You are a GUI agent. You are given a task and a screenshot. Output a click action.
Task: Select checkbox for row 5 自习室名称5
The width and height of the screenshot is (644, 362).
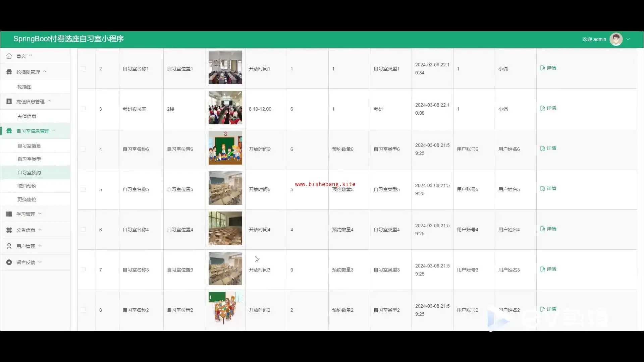[x=83, y=189]
